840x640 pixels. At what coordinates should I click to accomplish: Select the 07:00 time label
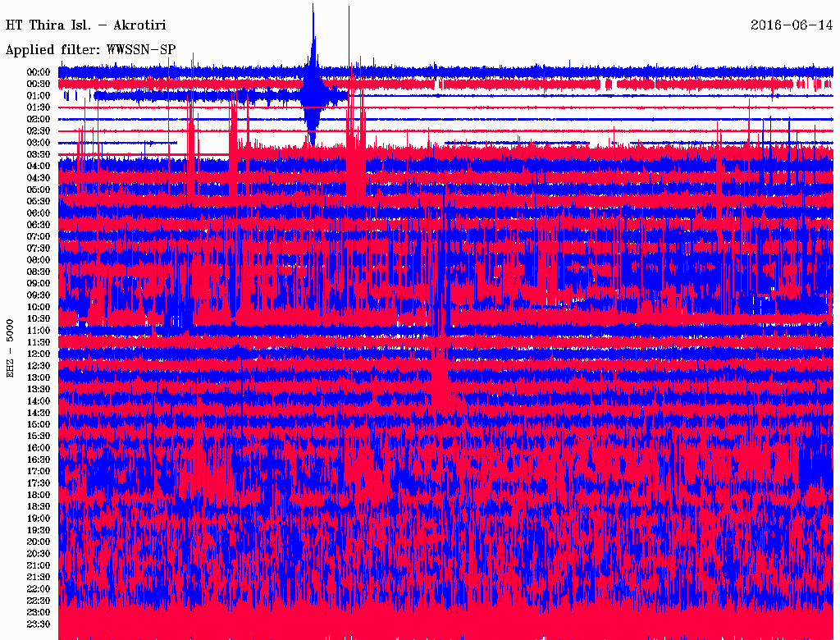tap(39, 236)
